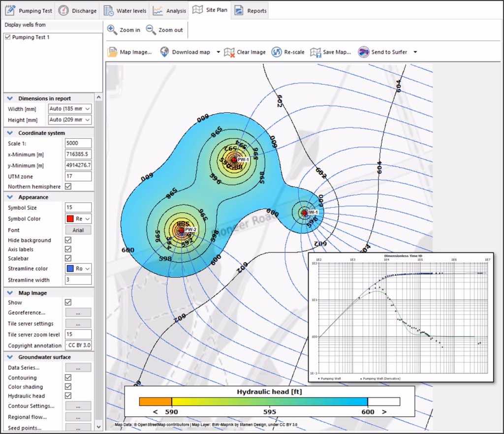Screen dimensions: 504x434
Task: Switch to the Analysis tab
Action: pyautogui.click(x=170, y=10)
